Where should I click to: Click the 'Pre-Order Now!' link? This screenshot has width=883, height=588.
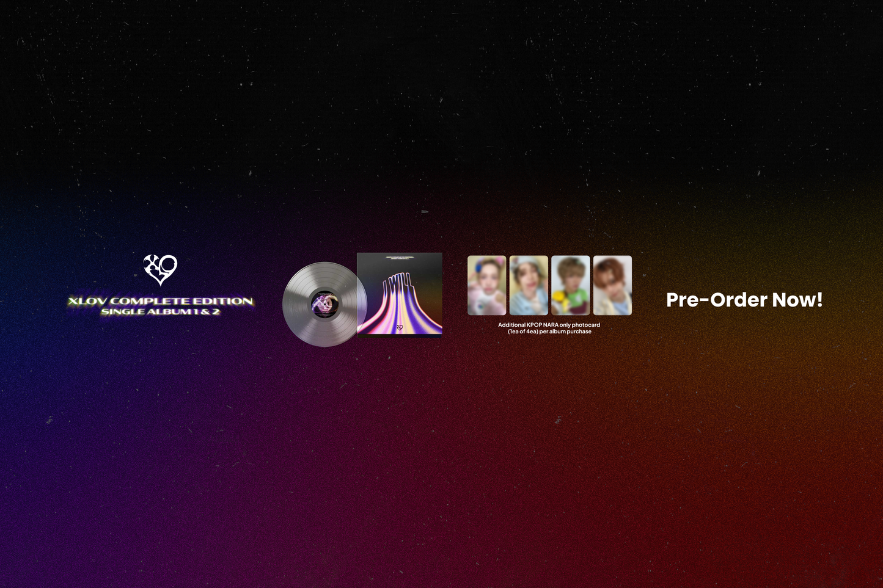click(x=744, y=300)
